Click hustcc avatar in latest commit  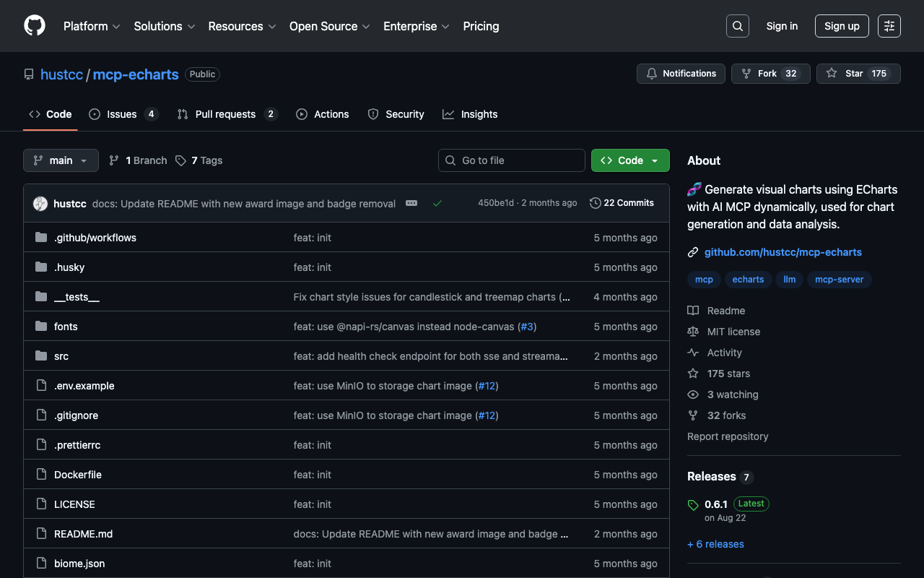point(40,204)
